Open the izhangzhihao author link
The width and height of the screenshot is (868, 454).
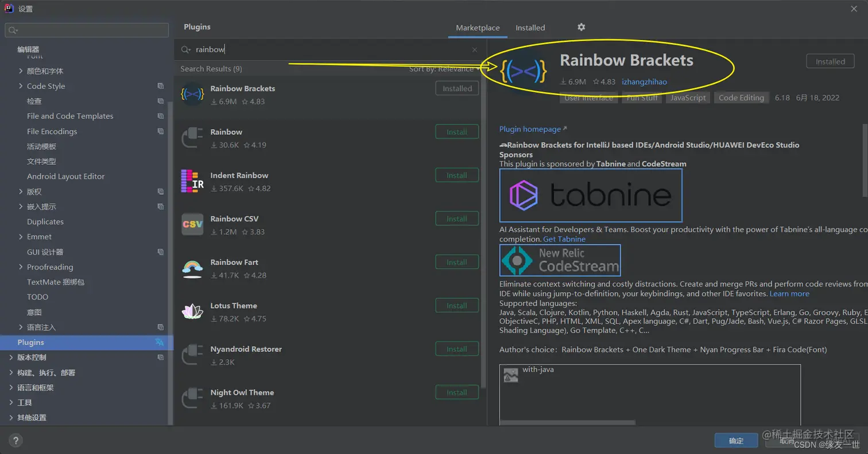tap(644, 82)
